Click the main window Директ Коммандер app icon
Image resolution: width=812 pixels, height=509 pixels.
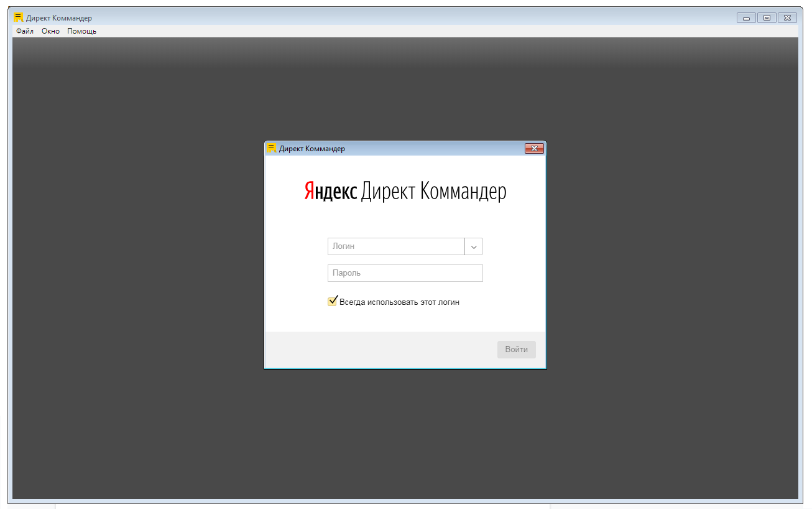coord(19,17)
